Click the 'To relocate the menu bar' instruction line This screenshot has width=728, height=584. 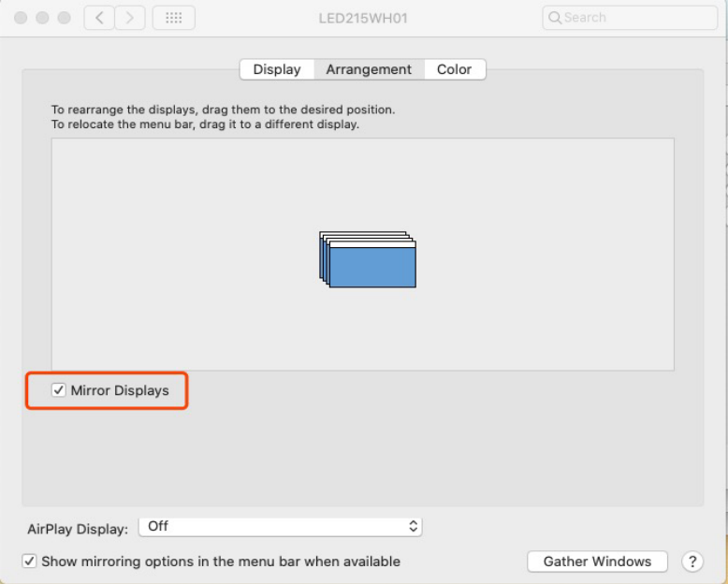(x=205, y=124)
